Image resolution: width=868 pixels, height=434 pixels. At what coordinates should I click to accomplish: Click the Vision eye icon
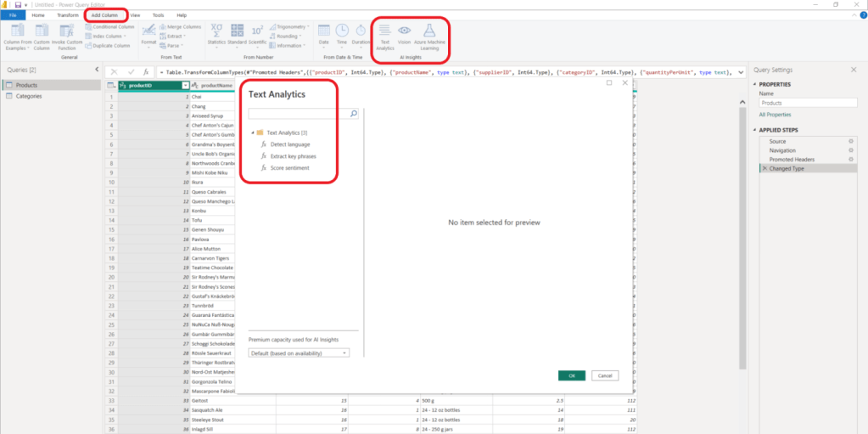[405, 34]
